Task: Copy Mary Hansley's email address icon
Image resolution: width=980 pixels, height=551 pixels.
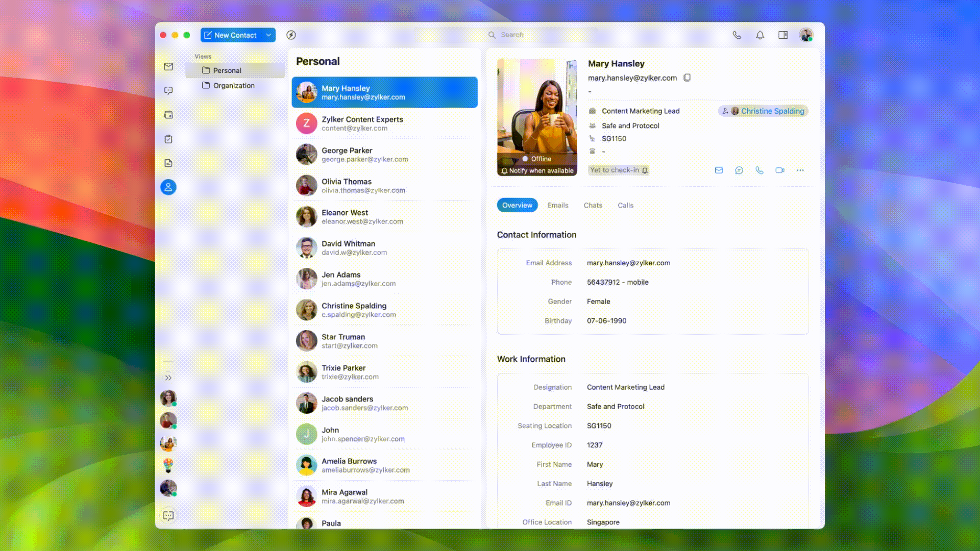Action: [x=687, y=78]
